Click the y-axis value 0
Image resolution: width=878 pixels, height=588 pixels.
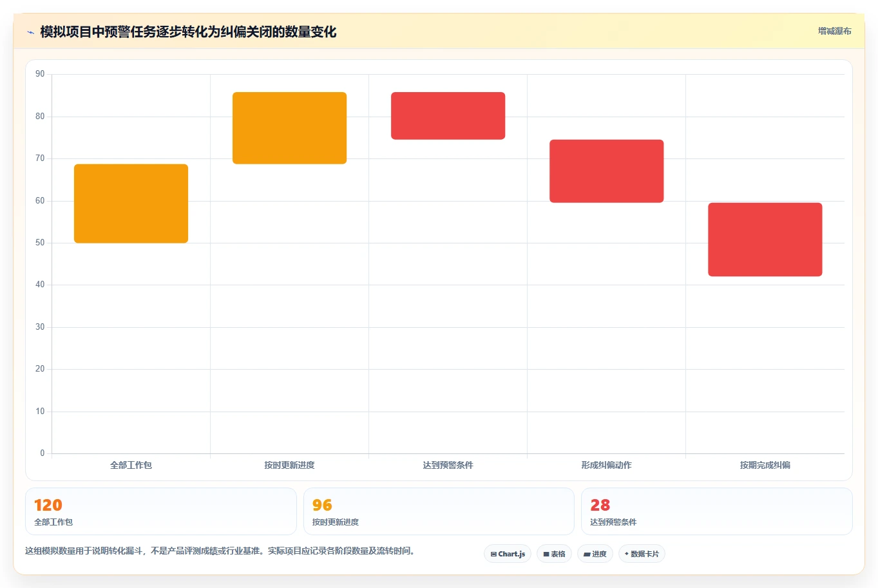tap(43, 453)
